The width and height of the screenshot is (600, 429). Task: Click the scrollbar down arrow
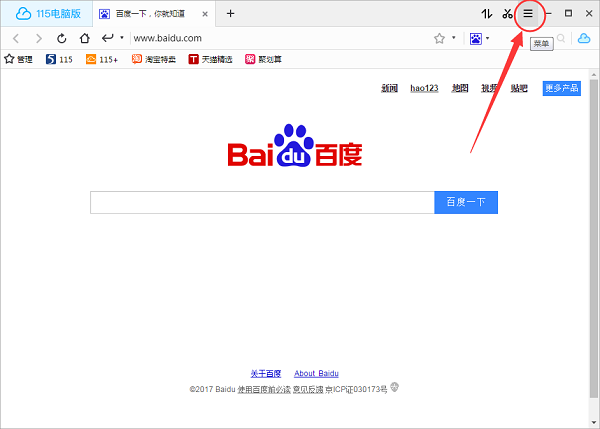(593, 423)
